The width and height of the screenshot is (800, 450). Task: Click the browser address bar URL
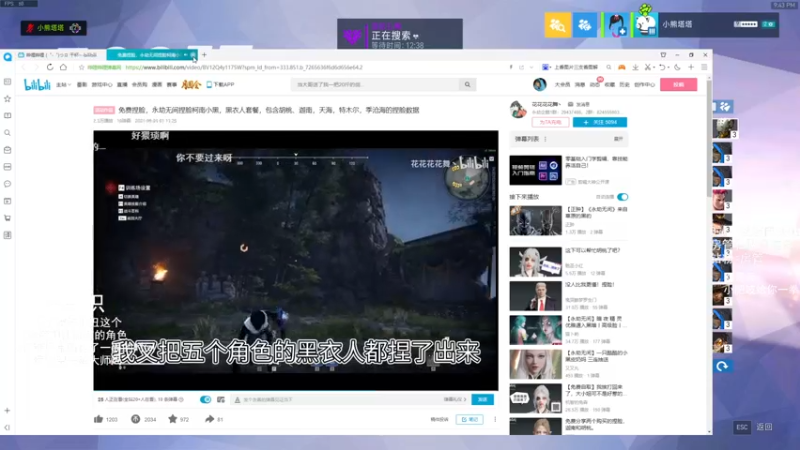tap(244, 67)
